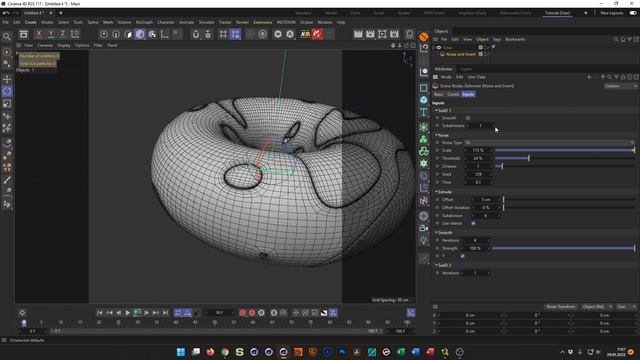
Task: Add a cube from the object palette
Action: coord(424,100)
